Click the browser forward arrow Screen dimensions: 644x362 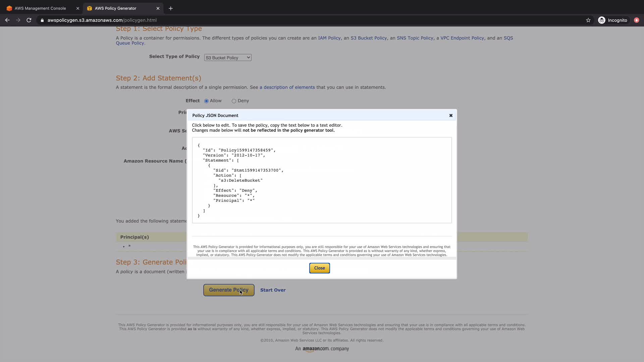[18, 20]
